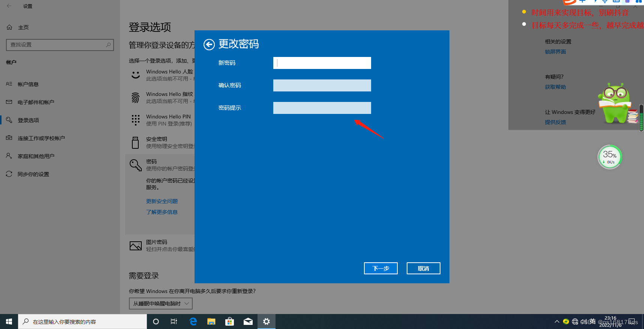Open Task View on the taskbar
The image size is (644, 329).
174,322
